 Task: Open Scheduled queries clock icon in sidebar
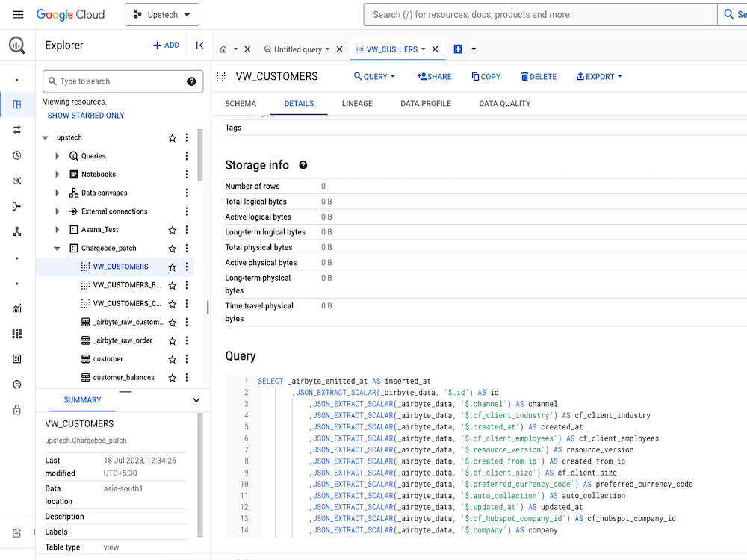pyautogui.click(x=17, y=155)
